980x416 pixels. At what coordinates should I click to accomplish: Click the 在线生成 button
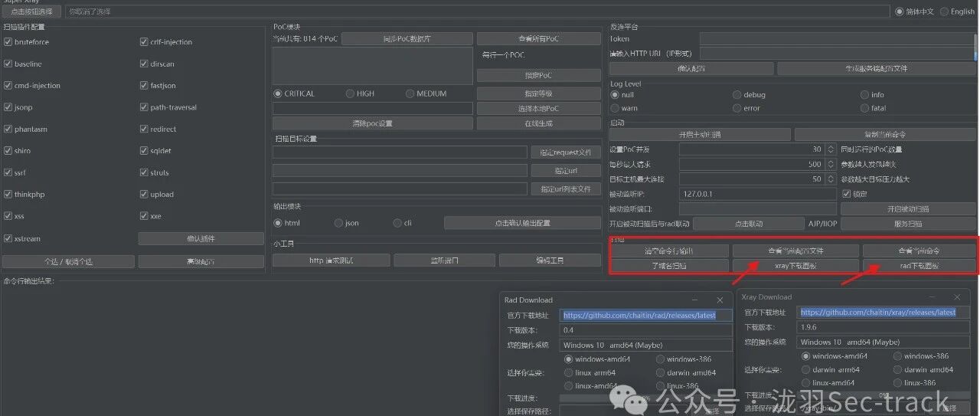click(539, 123)
